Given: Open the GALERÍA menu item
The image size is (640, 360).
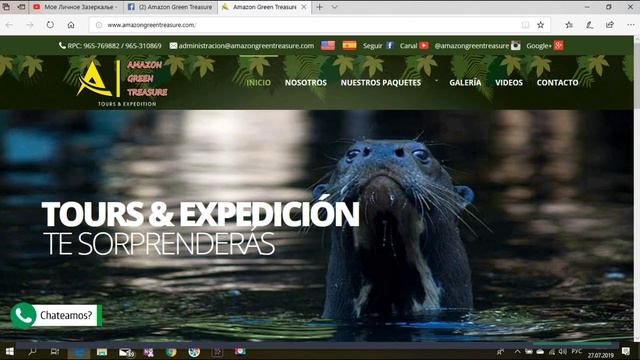Looking at the screenshot, I should pyautogui.click(x=465, y=82).
